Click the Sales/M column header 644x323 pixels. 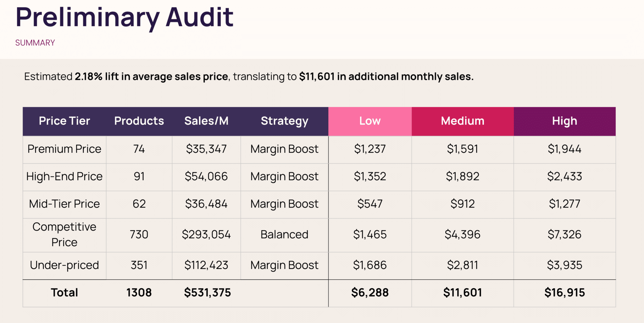pyautogui.click(x=206, y=121)
